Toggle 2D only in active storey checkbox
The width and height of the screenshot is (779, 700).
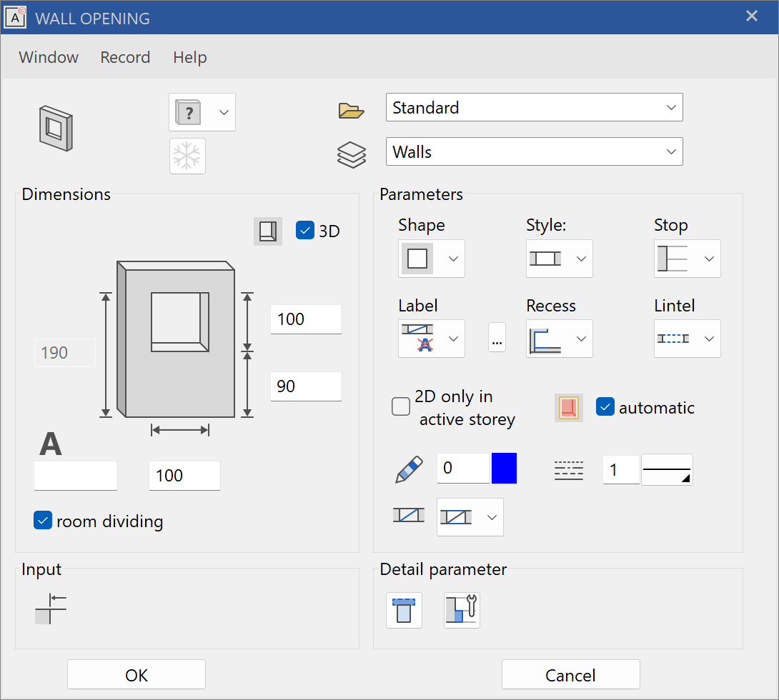click(x=401, y=406)
